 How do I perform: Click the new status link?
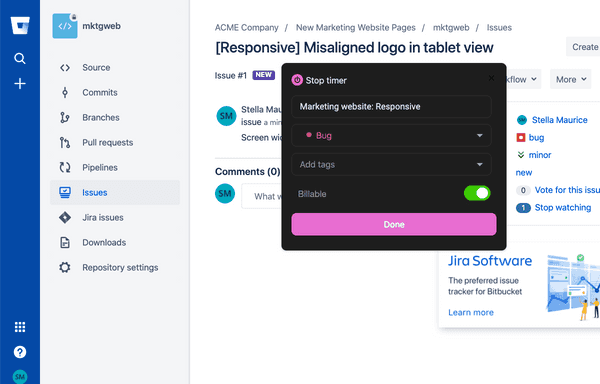523,172
